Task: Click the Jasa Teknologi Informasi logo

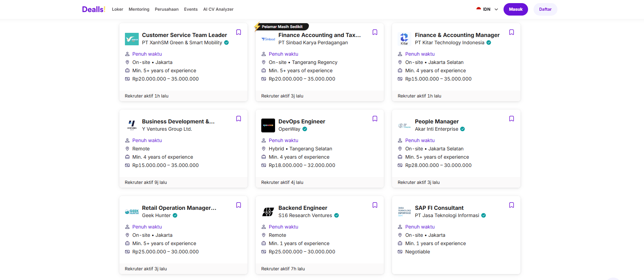Action: [404, 212]
